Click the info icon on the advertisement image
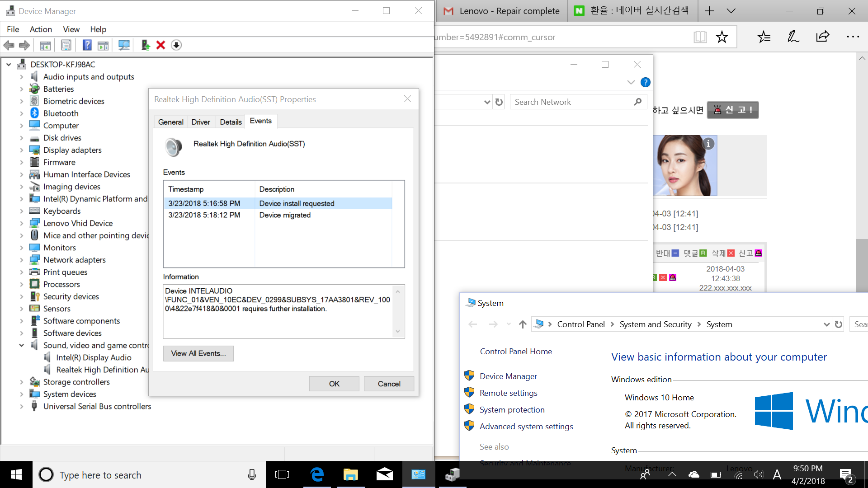The width and height of the screenshot is (868, 488). 708,144
